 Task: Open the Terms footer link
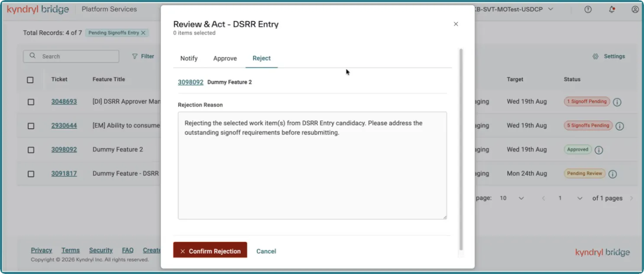pyautogui.click(x=71, y=250)
